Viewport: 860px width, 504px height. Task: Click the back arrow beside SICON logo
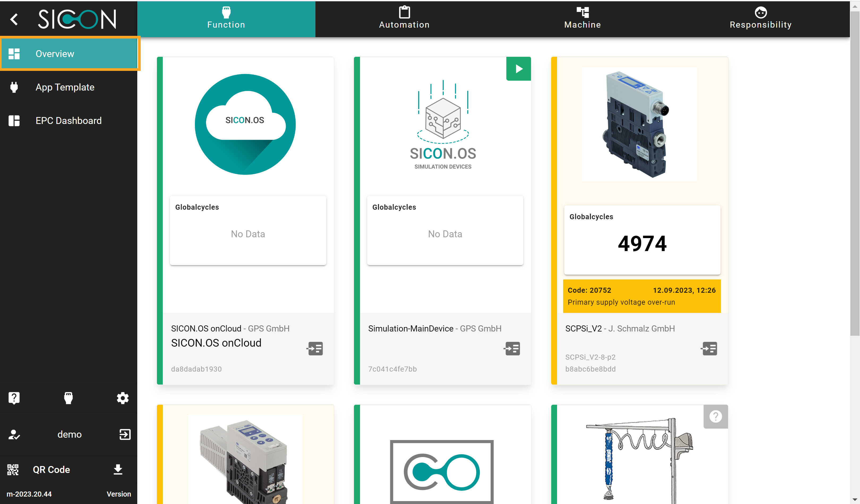pyautogui.click(x=14, y=19)
